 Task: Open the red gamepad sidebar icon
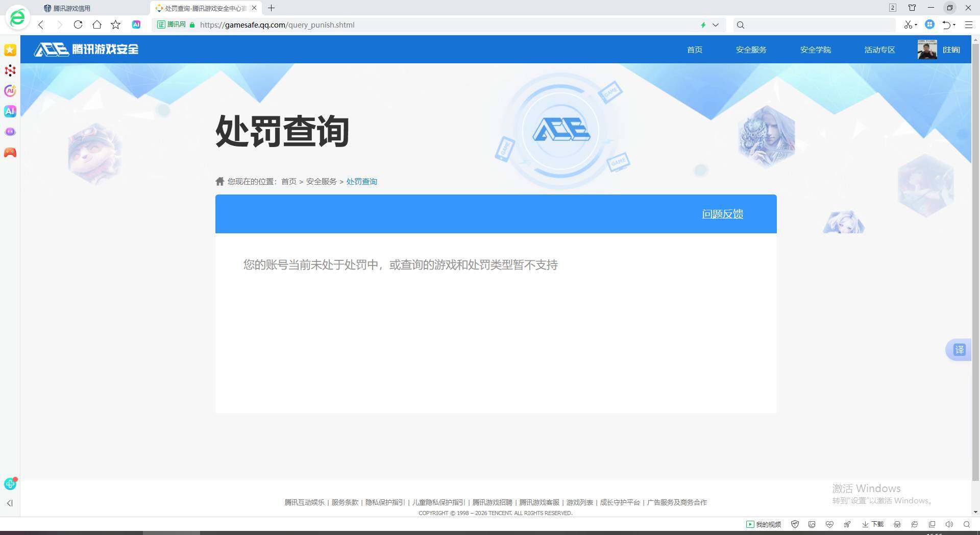tap(10, 153)
